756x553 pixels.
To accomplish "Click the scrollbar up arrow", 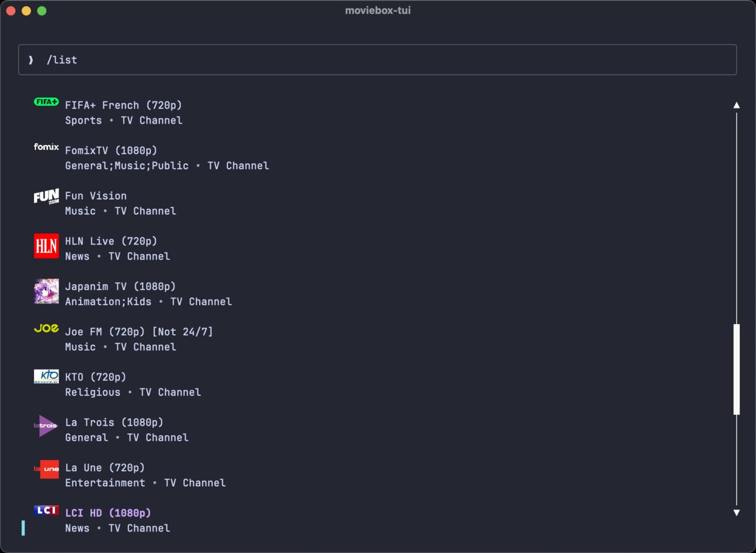I will pyautogui.click(x=736, y=105).
